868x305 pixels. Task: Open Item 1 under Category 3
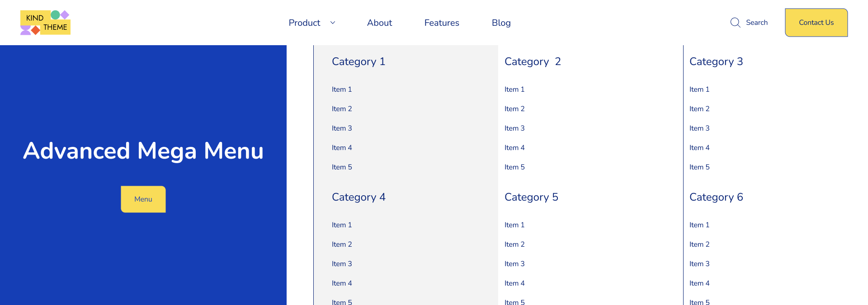point(699,89)
